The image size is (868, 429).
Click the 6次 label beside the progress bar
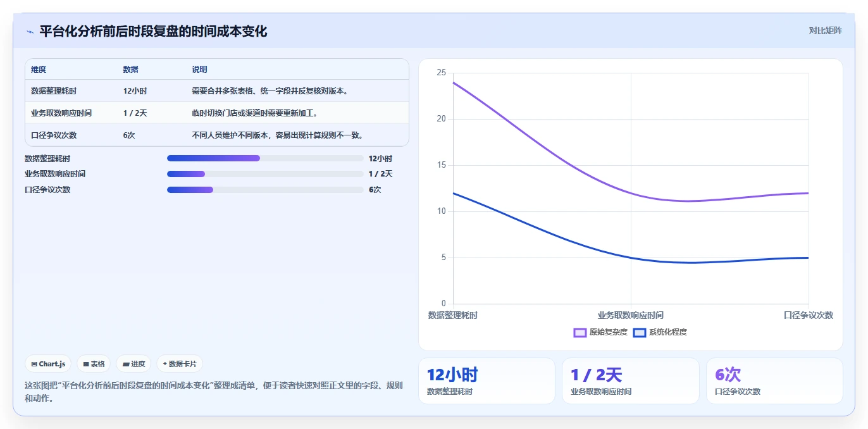pyautogui.click(x=375, y=190)
